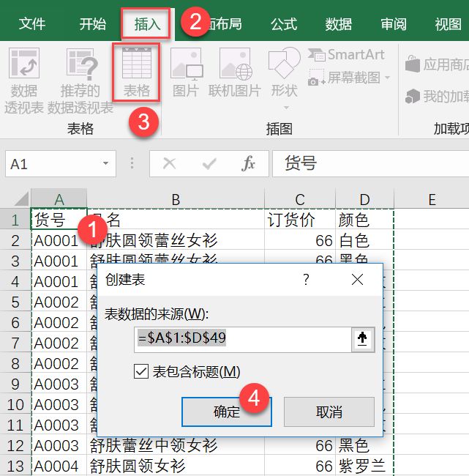Click the insert function fx icon
469x476 pixels.
(249, 164)
